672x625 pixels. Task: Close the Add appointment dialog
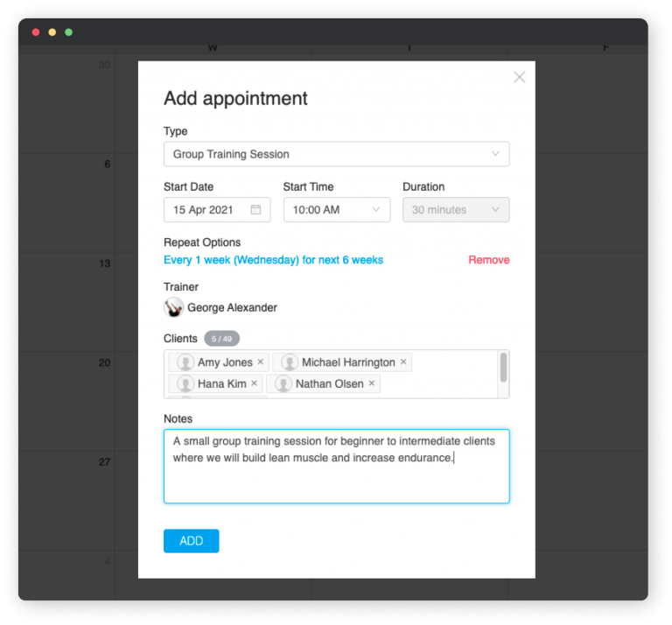(519, 77)
